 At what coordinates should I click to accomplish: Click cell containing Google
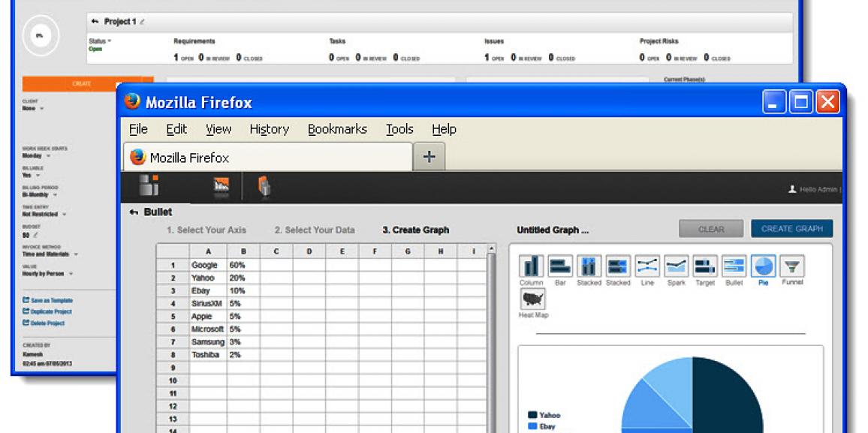pos(207,266)
